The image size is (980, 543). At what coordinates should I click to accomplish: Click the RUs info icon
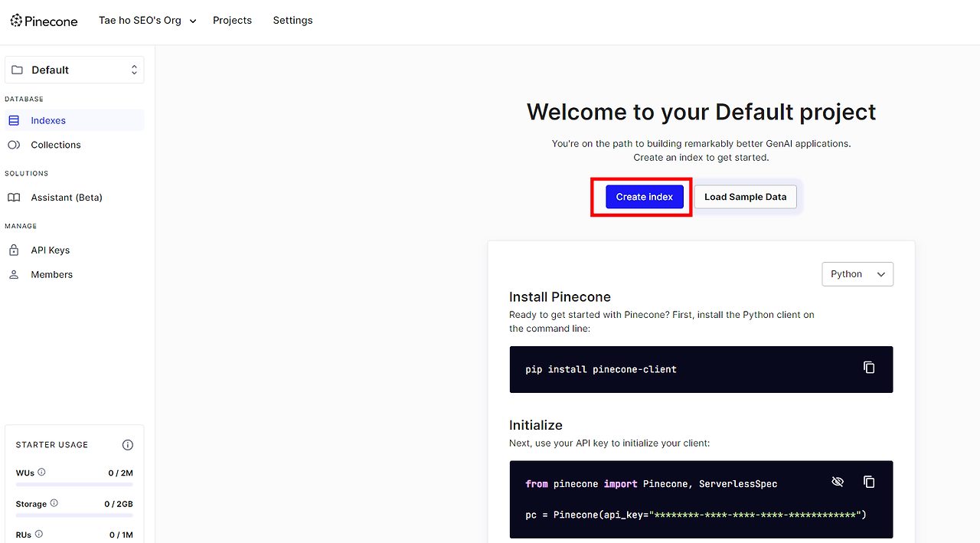click(39, 534)
